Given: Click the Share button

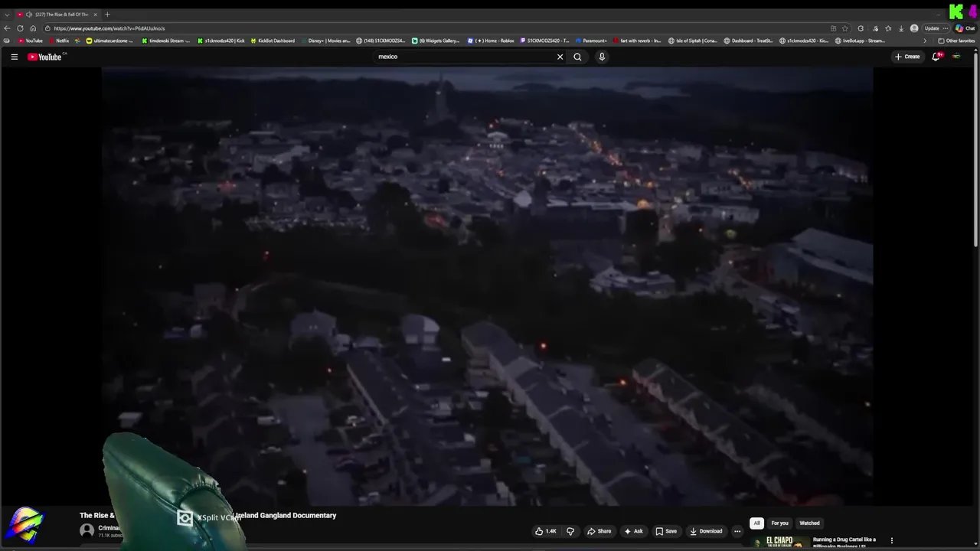Looking at the screenshot, I should pos(599,531).
